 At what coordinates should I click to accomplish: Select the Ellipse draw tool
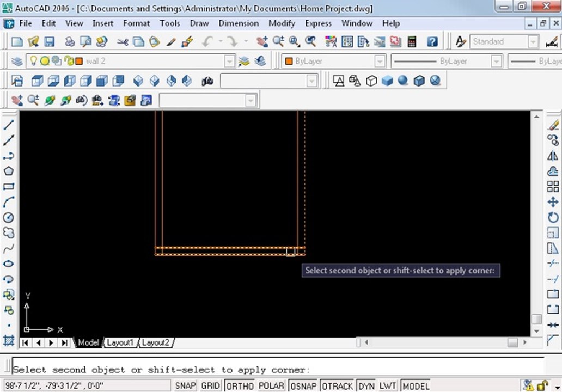(9, 264)
